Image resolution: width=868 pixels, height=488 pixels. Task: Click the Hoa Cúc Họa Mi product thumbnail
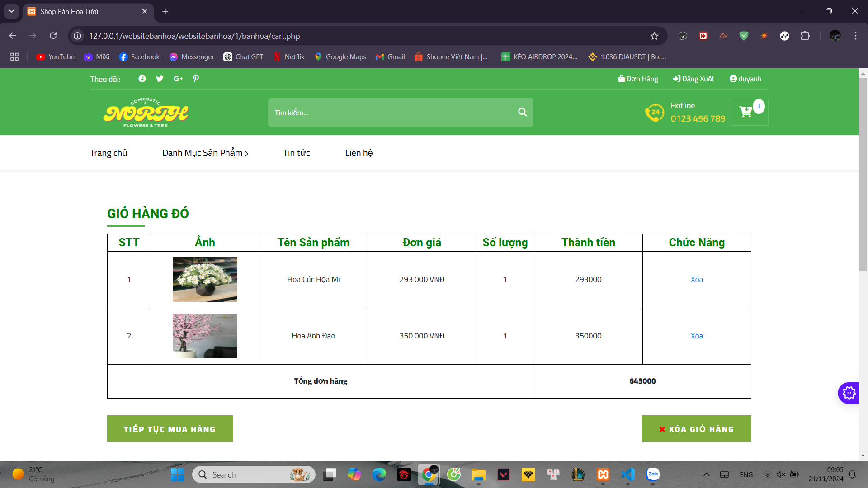click(204, 279)
